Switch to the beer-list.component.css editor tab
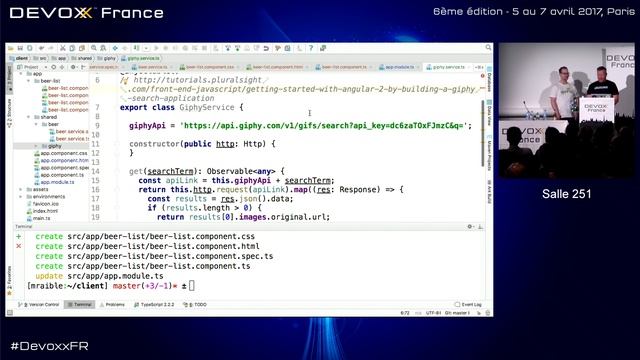 (x=209, y=67)
